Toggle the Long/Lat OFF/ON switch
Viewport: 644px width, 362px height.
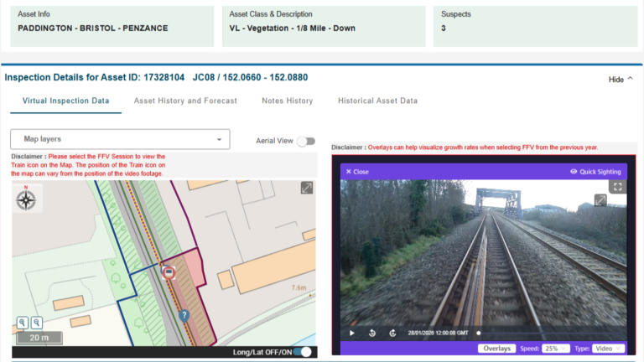(303, 352)
